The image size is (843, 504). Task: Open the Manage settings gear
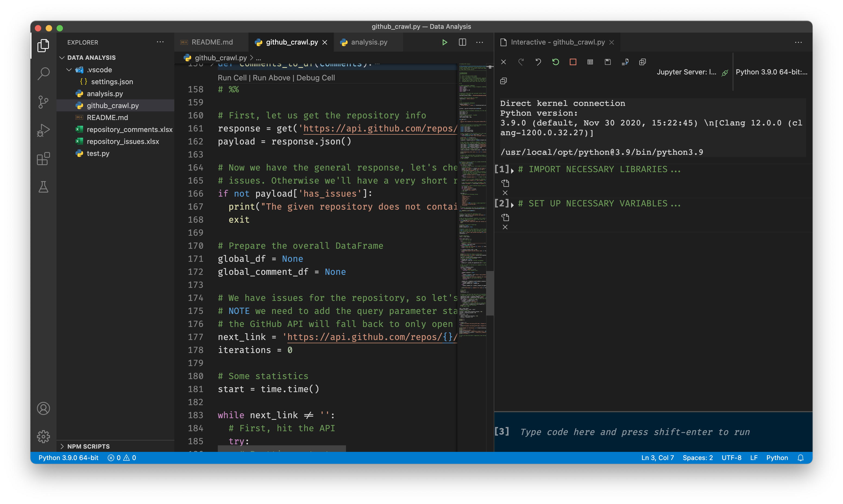pos(43,436)
